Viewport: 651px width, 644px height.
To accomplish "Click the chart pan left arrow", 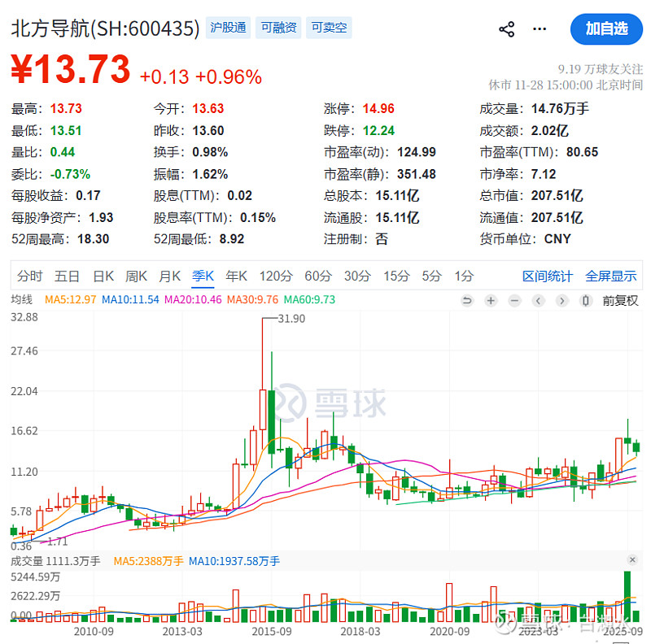I will (538, 300).
